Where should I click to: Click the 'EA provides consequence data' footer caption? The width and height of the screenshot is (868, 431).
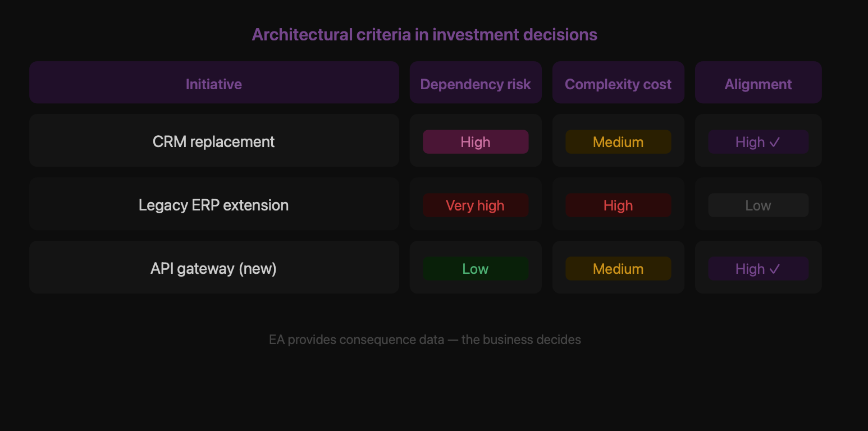pyautogui.click(x=425, y=340)
